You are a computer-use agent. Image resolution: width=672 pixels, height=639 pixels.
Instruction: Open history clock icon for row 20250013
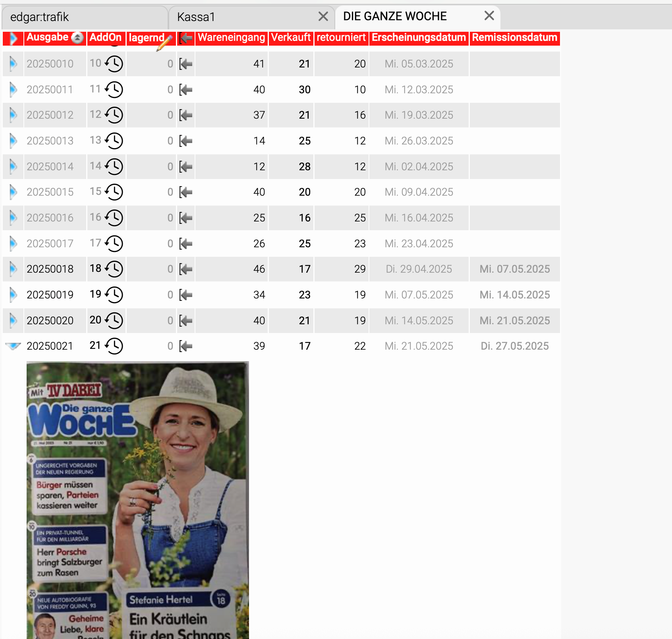pos(114,141)
